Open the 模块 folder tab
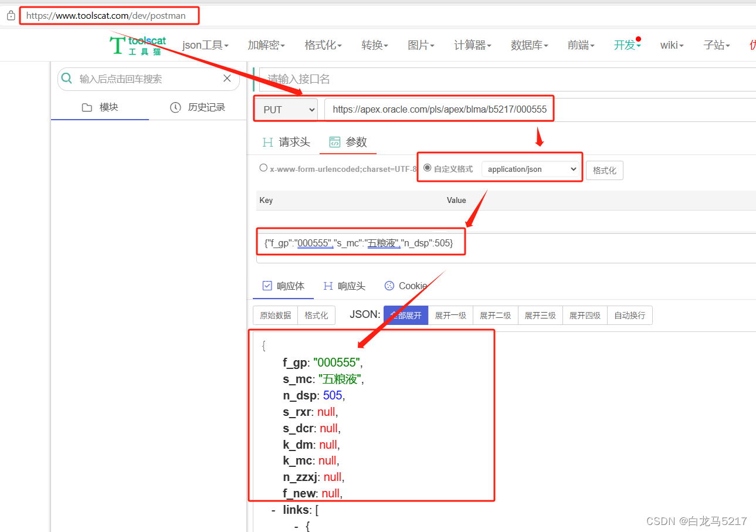Image resolution: width=756 pixels, height=532 pixels. click(x=100, y=107)
